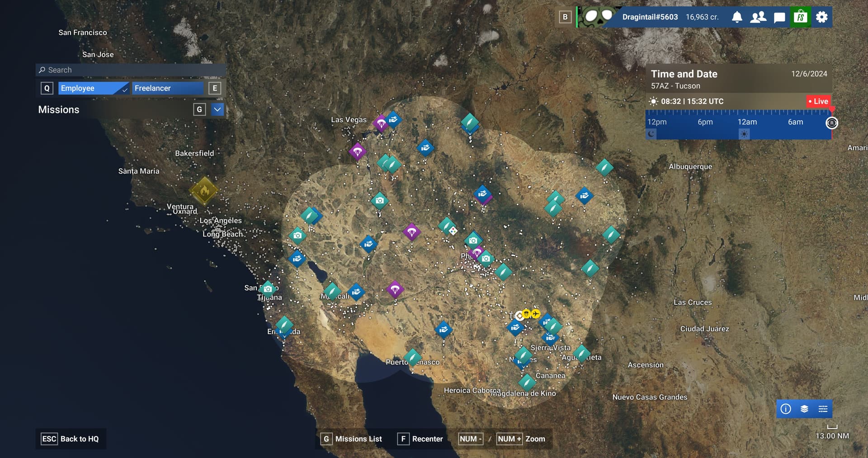Open the settings gear

pyautogui.click(x=821, y=17)
